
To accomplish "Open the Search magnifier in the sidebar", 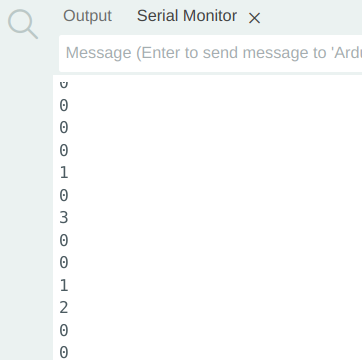I will click(23, 24).
